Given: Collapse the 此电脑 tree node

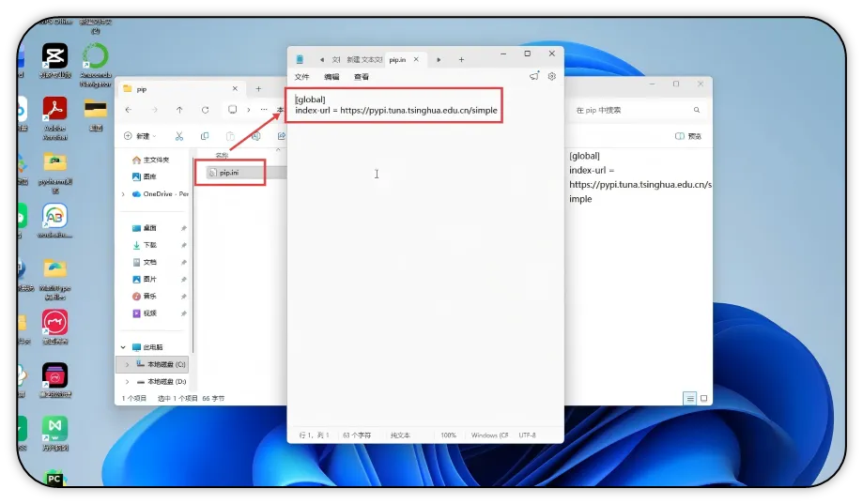Looking at the screenshot, I should click(123, 347).
